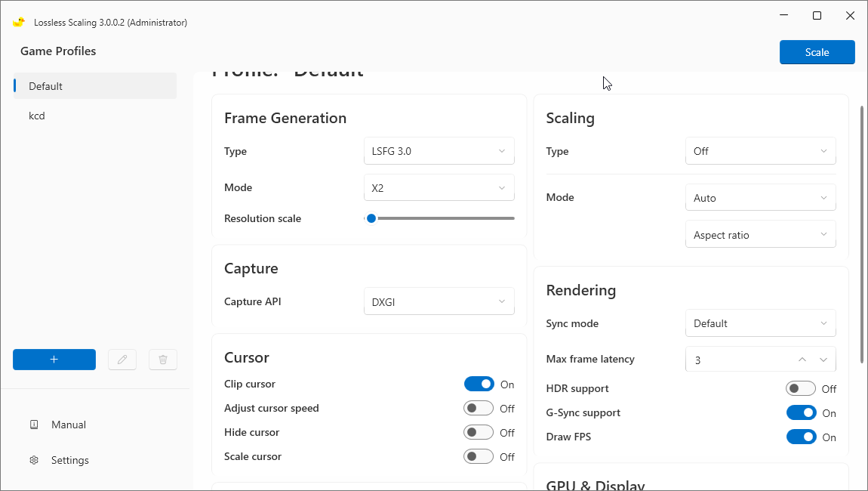Delete profile using the trash icon

coord(163,360)
